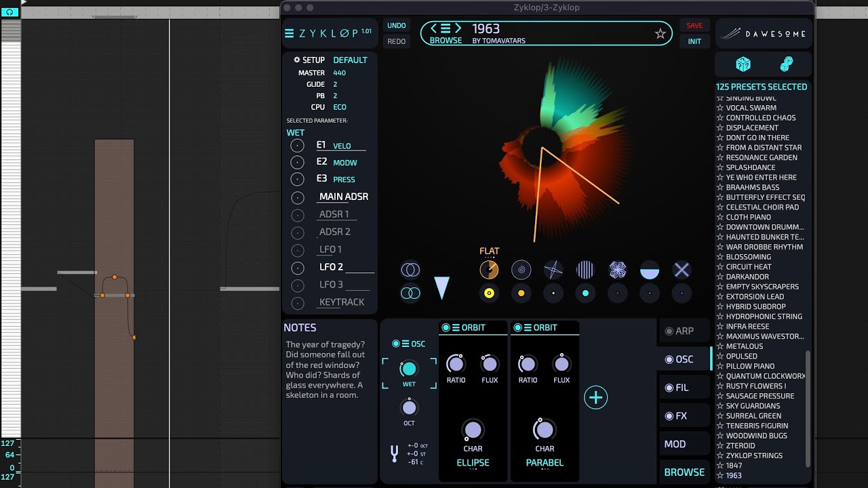This screenshot has width=868, height=488.
Task: Toggle the MAIN ADSR modulation circle
Action: coord(297,197)
